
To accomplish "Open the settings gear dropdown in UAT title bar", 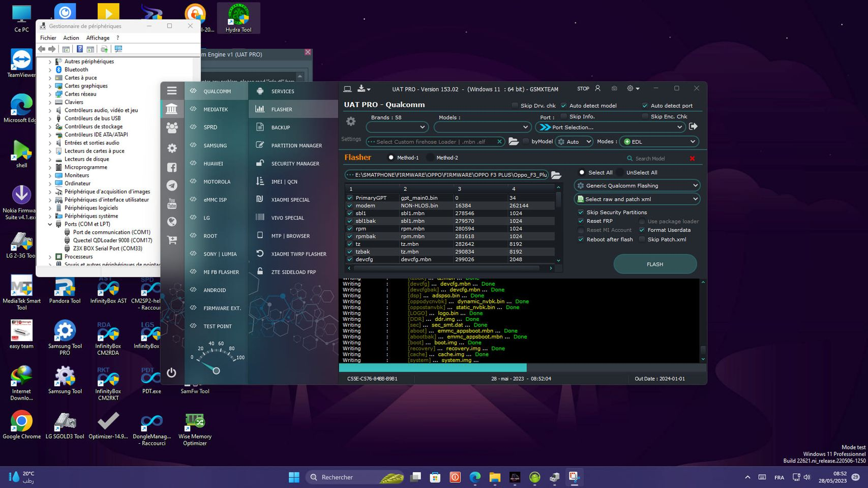I will pyautogui.click(x=633, y=88).
